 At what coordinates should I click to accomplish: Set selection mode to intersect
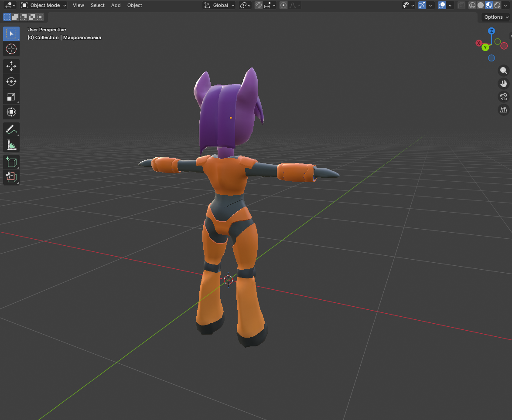click(x=40, y=17)
